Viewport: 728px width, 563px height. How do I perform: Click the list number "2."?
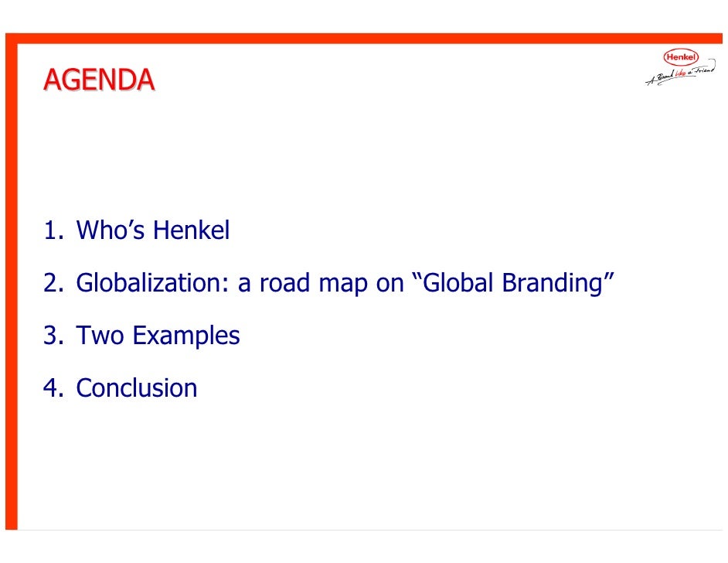click(53, 283)
